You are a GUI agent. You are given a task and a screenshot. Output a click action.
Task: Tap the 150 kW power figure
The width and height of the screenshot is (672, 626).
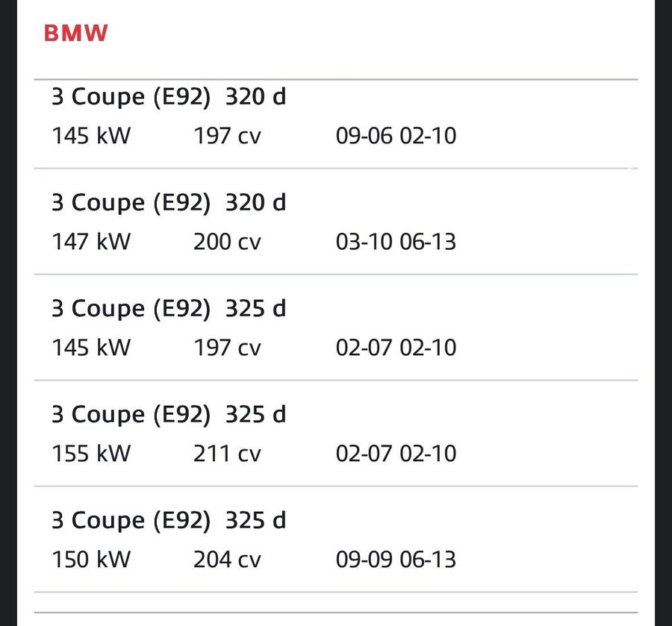click(x=91, y=560)
